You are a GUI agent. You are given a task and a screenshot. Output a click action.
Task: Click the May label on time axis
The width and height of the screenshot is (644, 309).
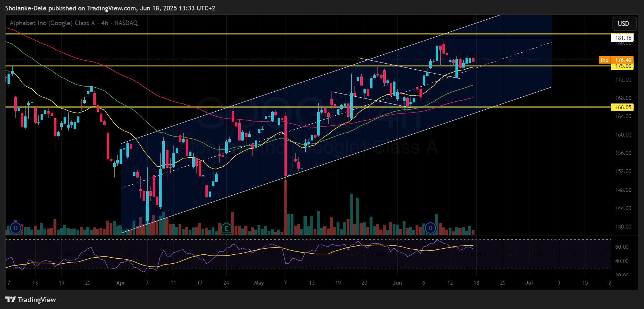[259, 283]
